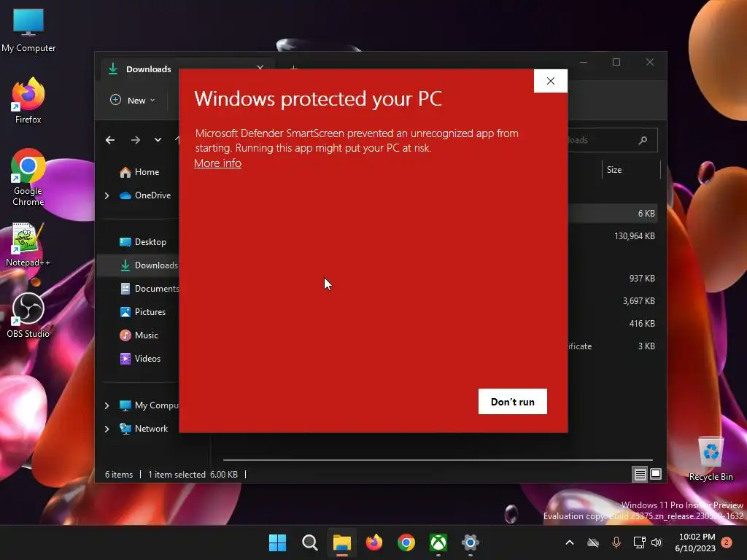747x560 pixels.
Task: Select the Firefox desktop shortcut
Action: click(28, 101)
